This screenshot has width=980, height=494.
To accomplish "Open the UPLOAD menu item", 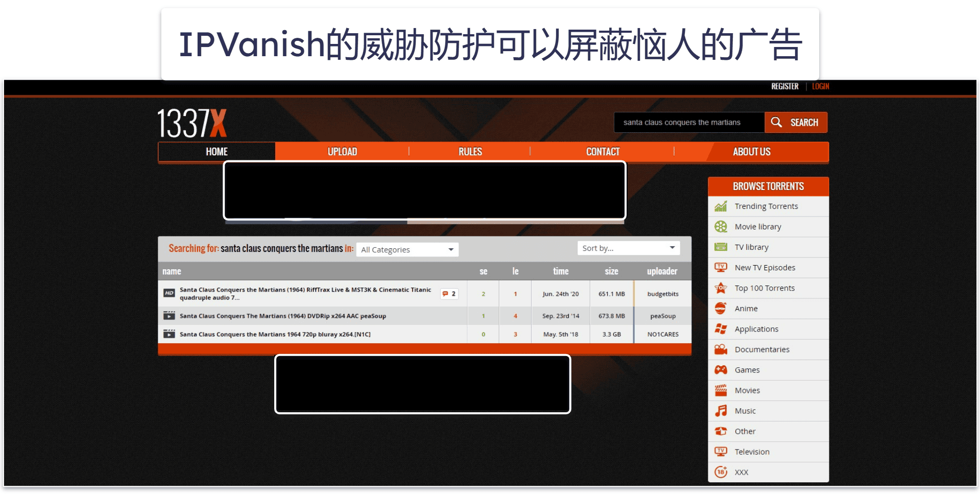I will pyautogui.click(x=342, y=152).
